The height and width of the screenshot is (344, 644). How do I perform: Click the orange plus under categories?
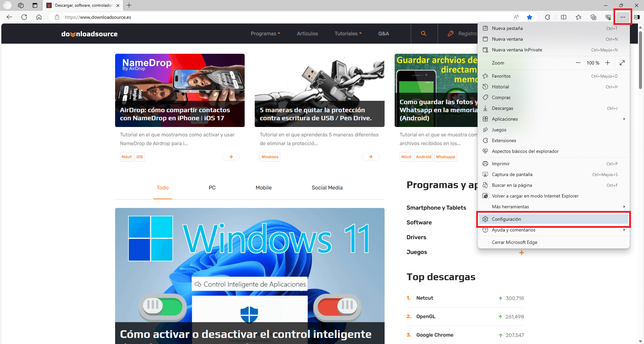(522, 253)
